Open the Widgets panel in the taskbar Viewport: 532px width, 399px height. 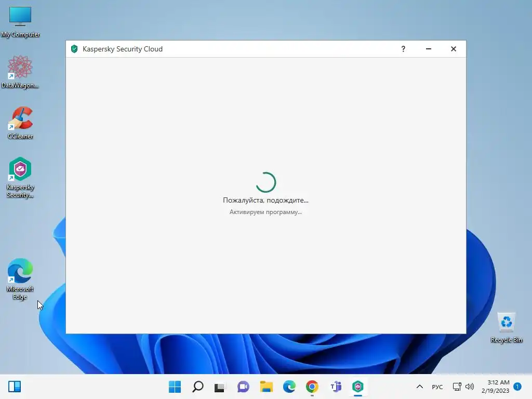tap(15, 387)
